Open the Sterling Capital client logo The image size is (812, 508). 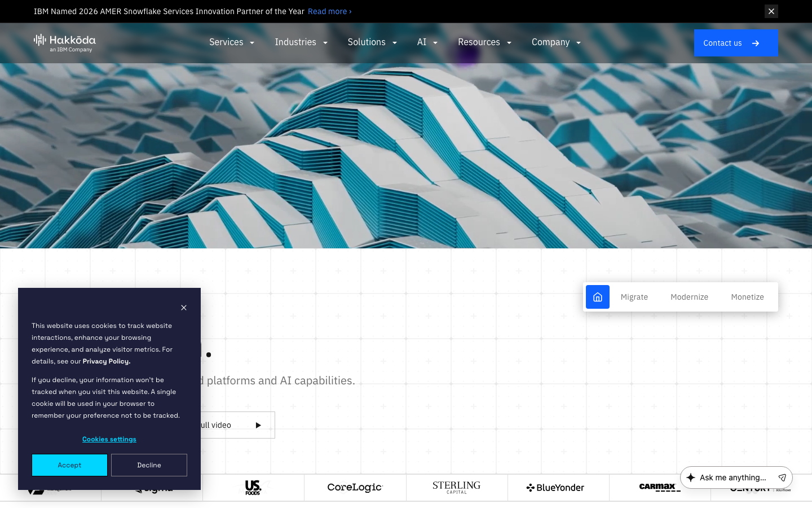pos(457,488)
